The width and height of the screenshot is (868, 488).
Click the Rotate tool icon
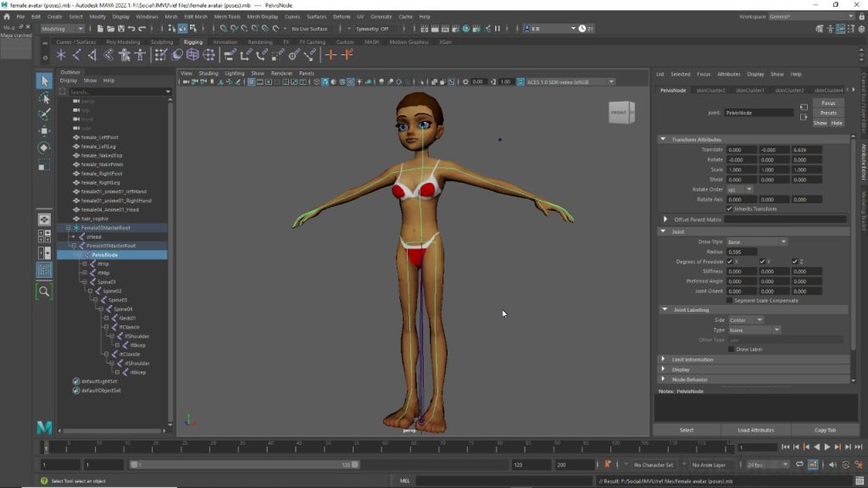pyautogui.click(x=45, y=147)
